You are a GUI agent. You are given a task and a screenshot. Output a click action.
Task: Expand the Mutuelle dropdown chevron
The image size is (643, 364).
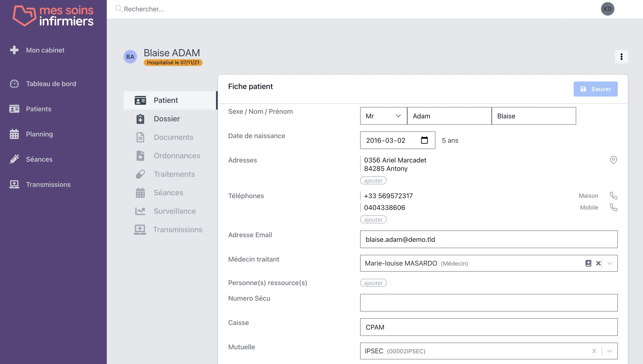[610, 351]
